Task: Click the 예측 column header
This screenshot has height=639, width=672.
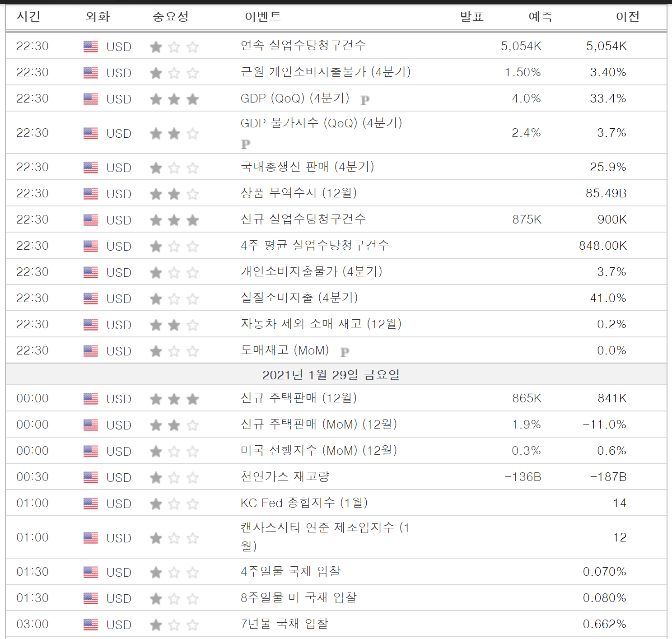Action: point(540,17)
